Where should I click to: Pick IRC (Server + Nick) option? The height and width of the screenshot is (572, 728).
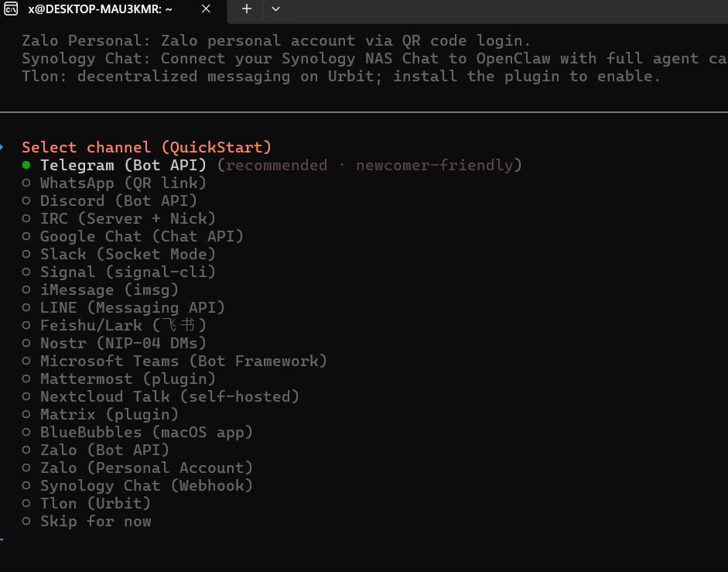[x=127, y=218]
